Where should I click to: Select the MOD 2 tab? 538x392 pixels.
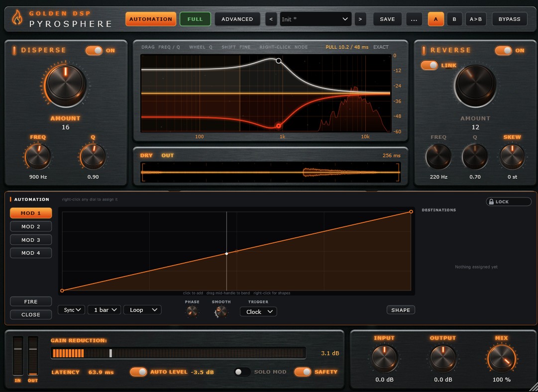[x=31, y=226]
